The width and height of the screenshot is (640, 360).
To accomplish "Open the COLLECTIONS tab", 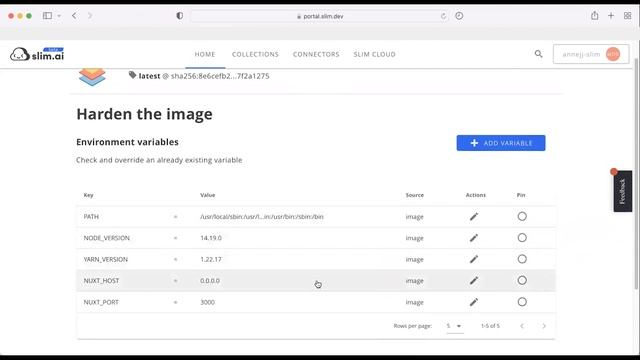I will [x=255, y=54].
